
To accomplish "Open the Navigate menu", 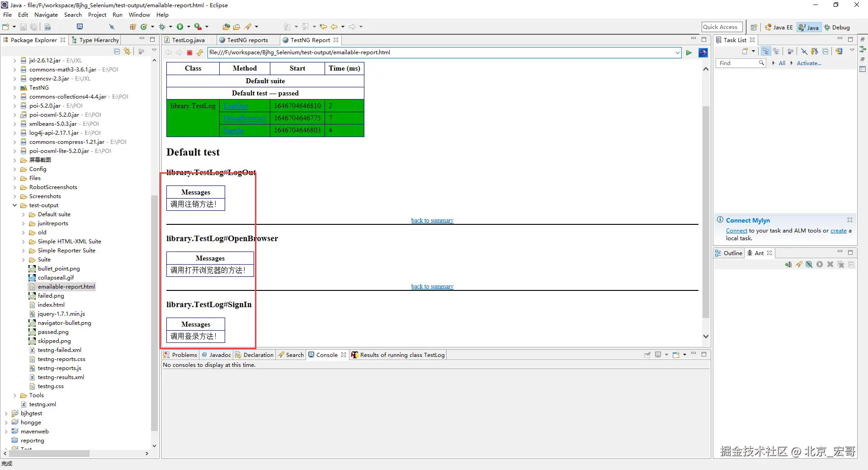I will [46, 15].
